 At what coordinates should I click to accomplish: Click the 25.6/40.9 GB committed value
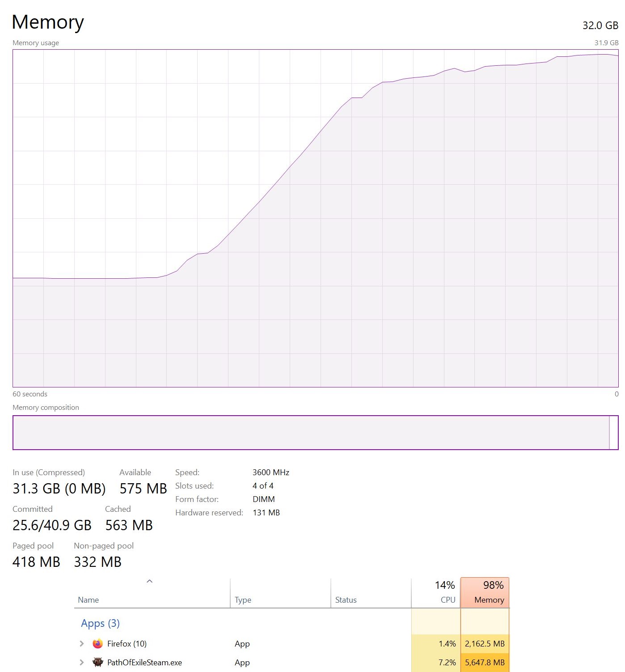(52, 525)
